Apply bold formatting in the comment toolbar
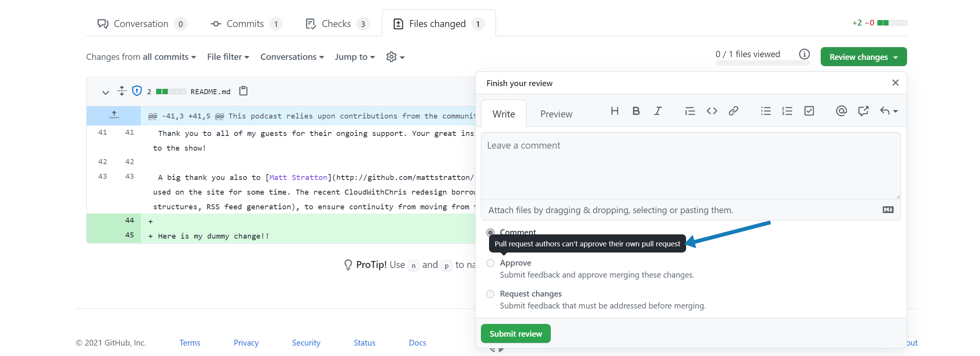980x356 pixels. pyautogui.click(x=636, y=111)
